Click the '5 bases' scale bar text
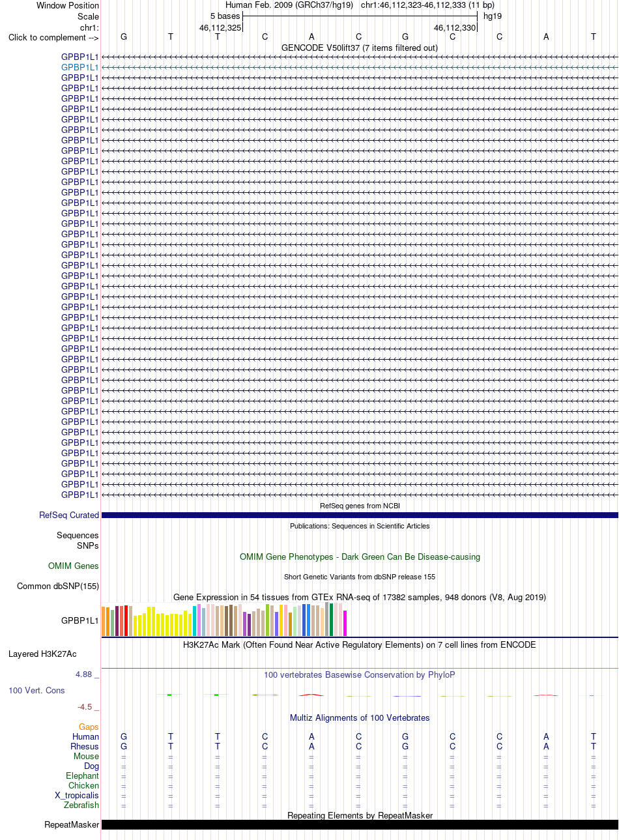The width and height of the screenshot is (619, 840). tap(225, 16)
